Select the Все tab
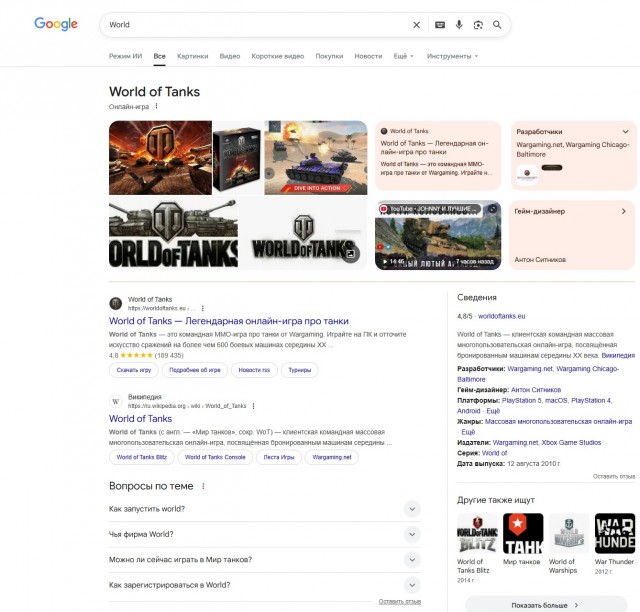This screenshot has width=640, height=612. [160, 56]
